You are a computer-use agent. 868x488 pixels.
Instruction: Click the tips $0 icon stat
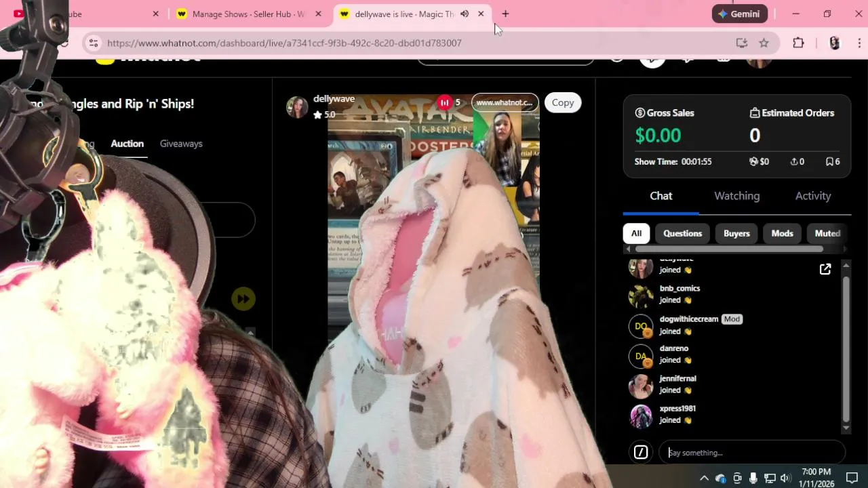pyautogui.click(x=759, y=161)
